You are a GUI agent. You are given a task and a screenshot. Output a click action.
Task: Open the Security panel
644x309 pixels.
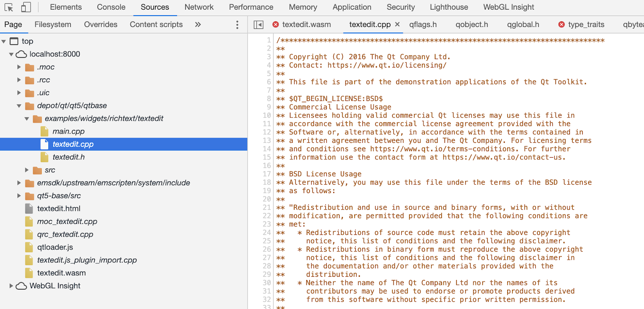tap(400, 7)
